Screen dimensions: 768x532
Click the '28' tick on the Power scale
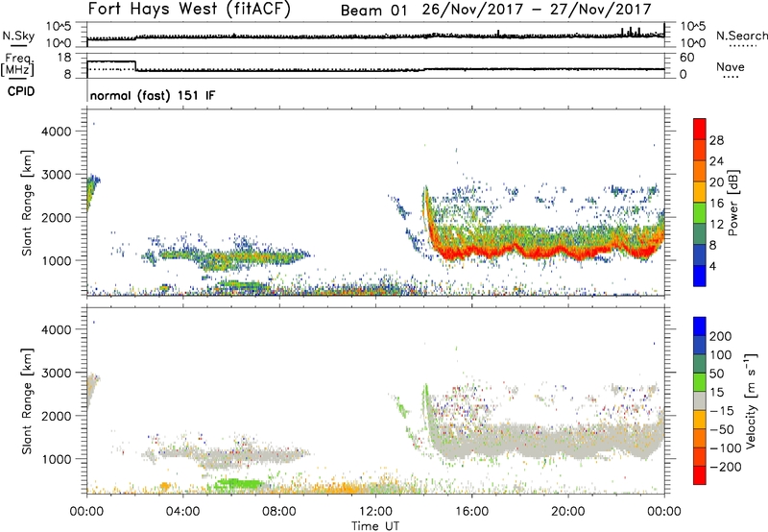click(x=716, y=140)
